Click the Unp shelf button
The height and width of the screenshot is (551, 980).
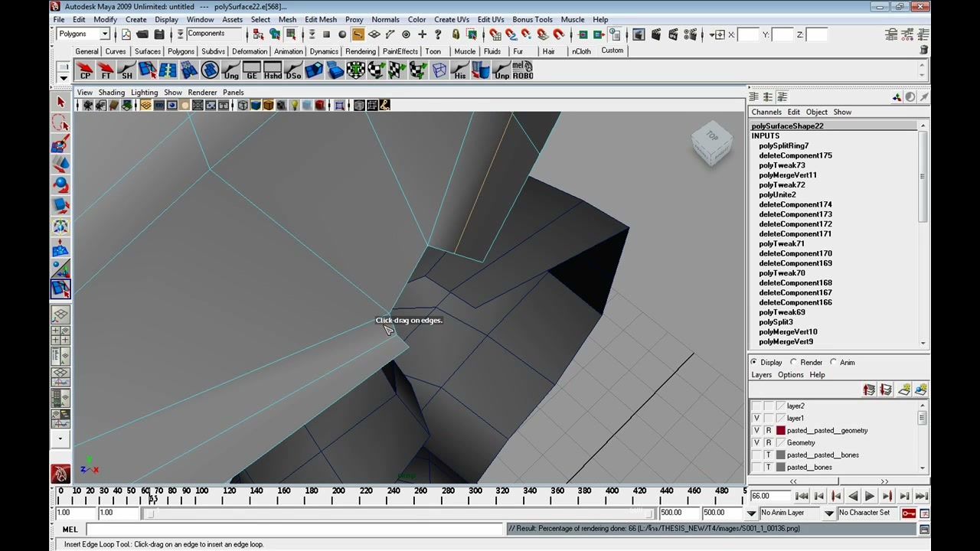(x=501, y=71)
